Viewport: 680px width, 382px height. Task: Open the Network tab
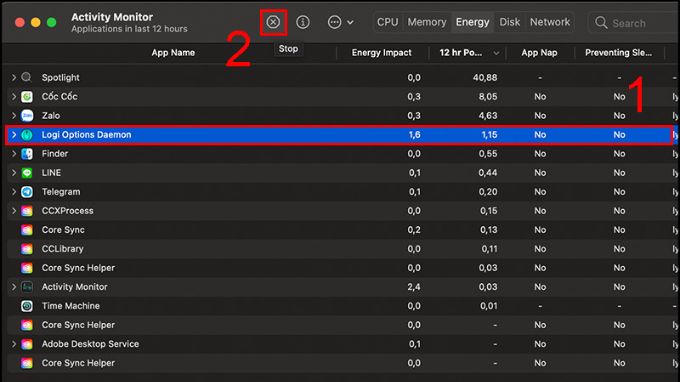point(550,22)
